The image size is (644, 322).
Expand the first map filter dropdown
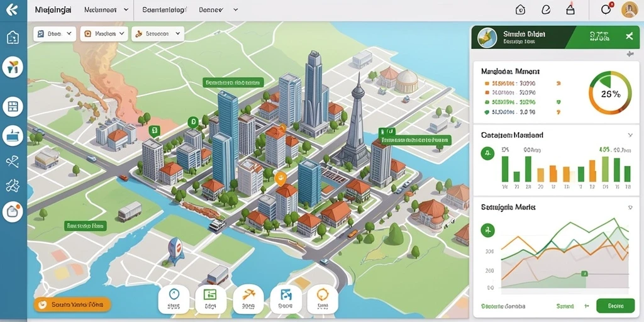[55, 34]
